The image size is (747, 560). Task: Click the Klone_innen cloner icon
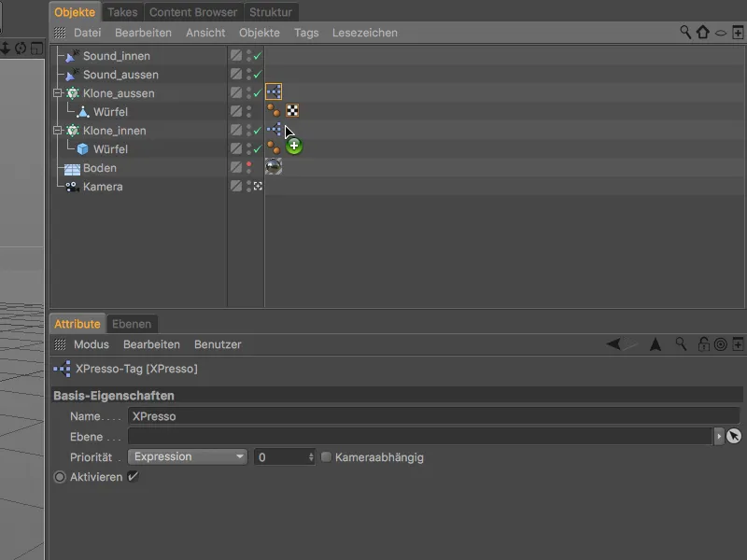(73, 130)
